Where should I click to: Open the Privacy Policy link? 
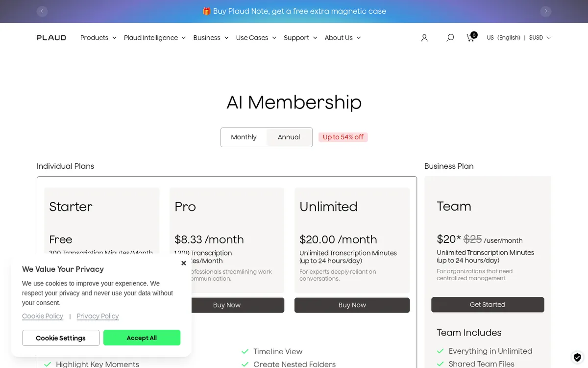click(x=98, y=316)
